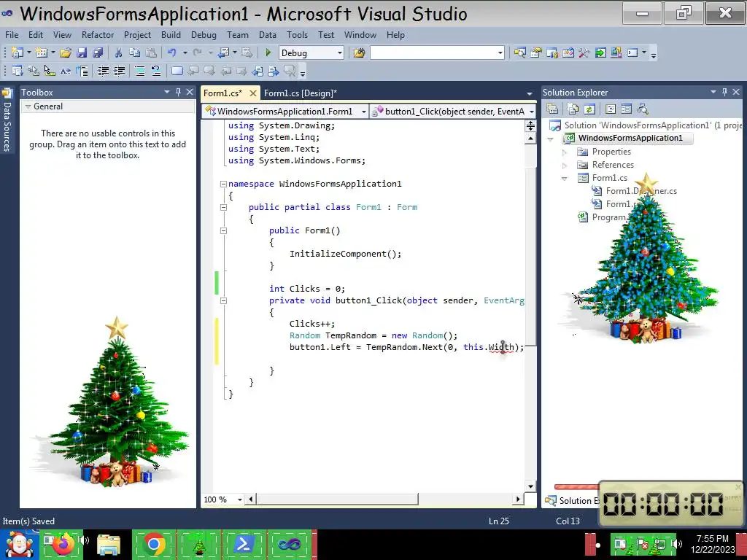Screen dimensions: 747x560
Task: Click the Increase Indent icon
Action: tap(119, 71)
